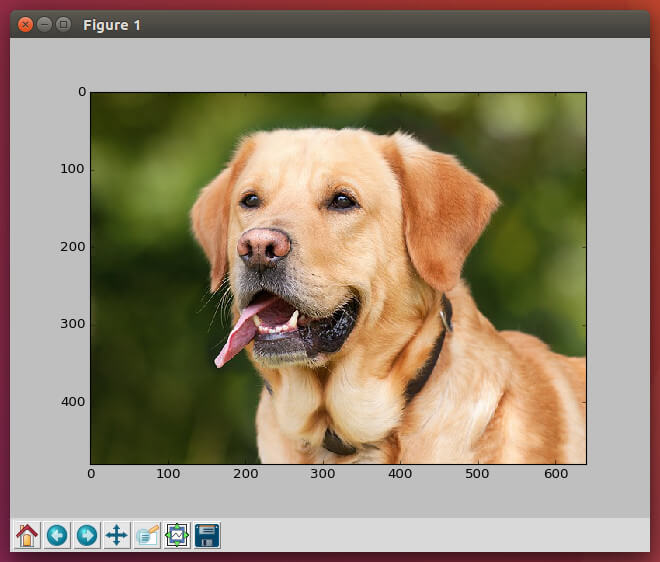Screen dimensions: 660x562
Task: Click the 600 tick label on x-axis
Action: pos(554,473)
